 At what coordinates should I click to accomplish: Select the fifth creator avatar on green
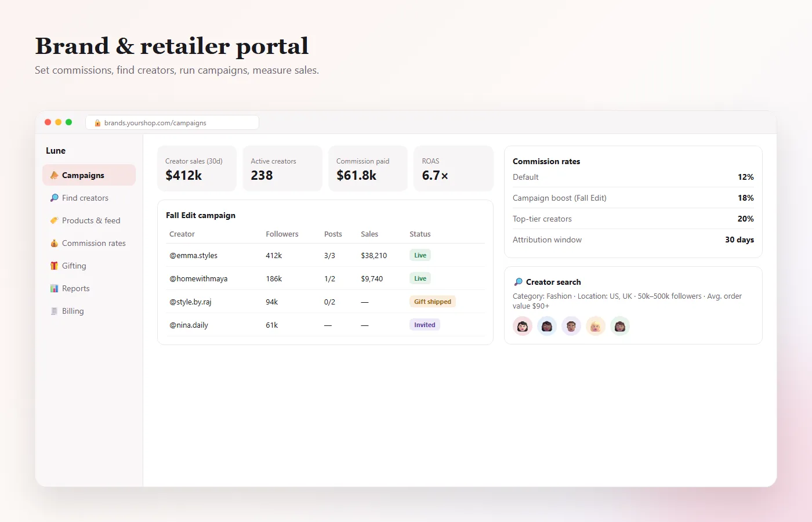[x=620, y=326]
